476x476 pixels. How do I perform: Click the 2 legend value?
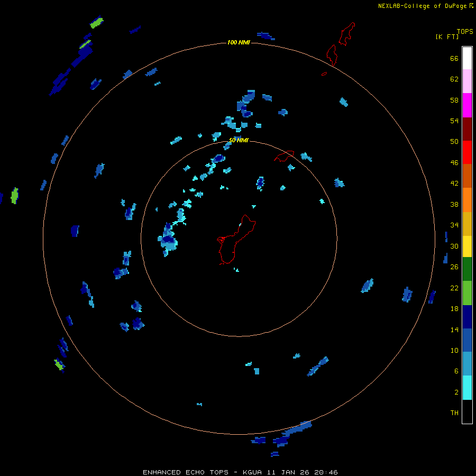[456, 392]
